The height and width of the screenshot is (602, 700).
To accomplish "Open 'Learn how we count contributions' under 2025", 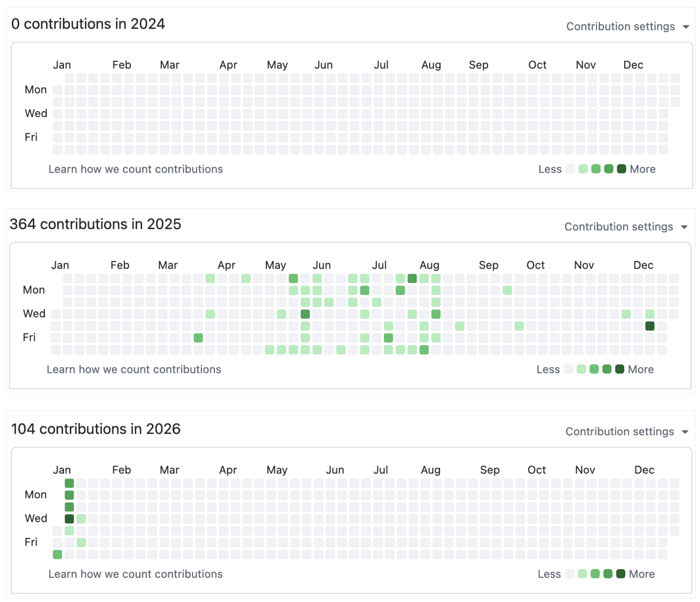I will click(134, 369).
